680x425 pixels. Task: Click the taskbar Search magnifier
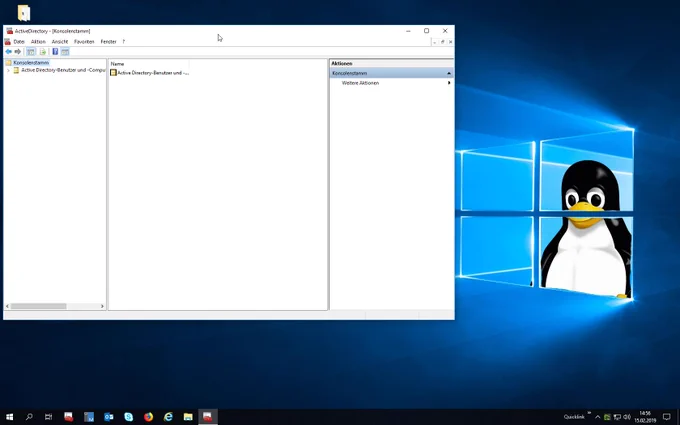tap(29, 417)
